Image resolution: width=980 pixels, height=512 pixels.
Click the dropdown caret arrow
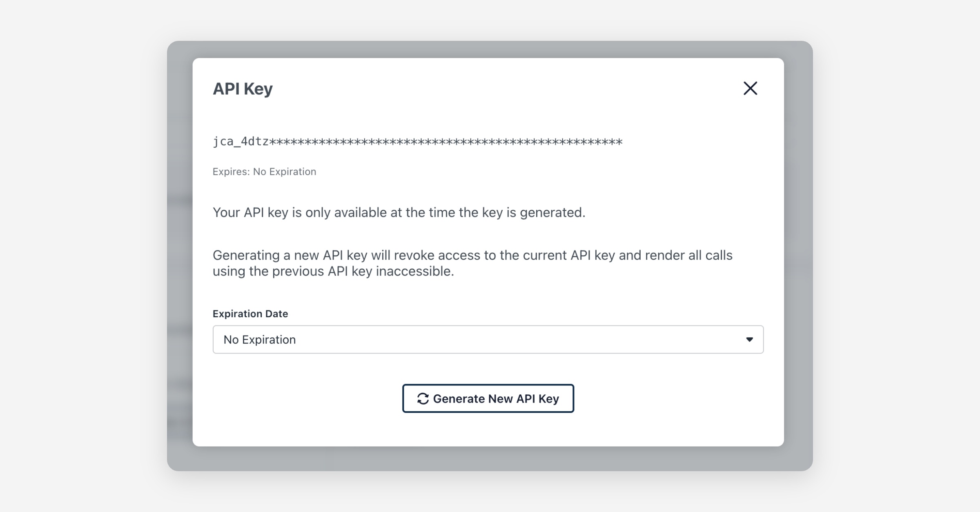pyautogui.click(x=749, y=339)
